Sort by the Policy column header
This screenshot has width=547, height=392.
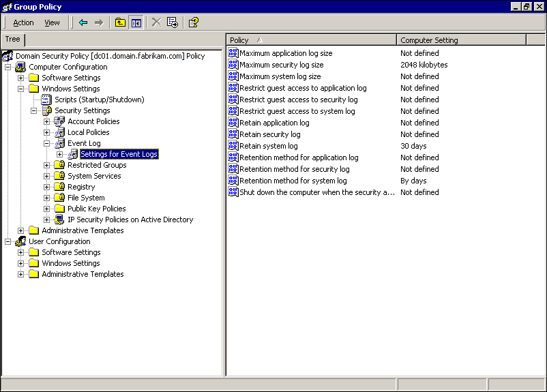(x=311, y=40)
